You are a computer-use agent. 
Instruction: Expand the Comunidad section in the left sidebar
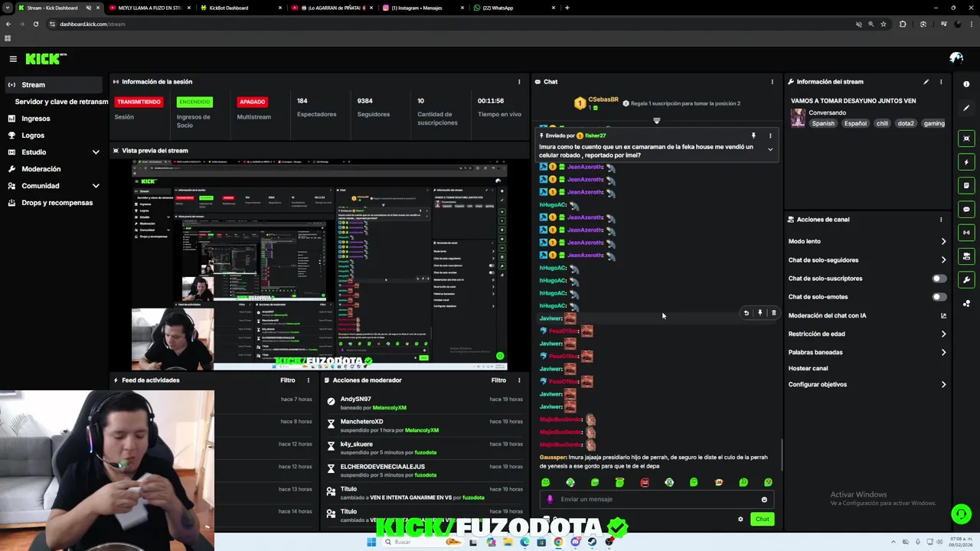96,186
